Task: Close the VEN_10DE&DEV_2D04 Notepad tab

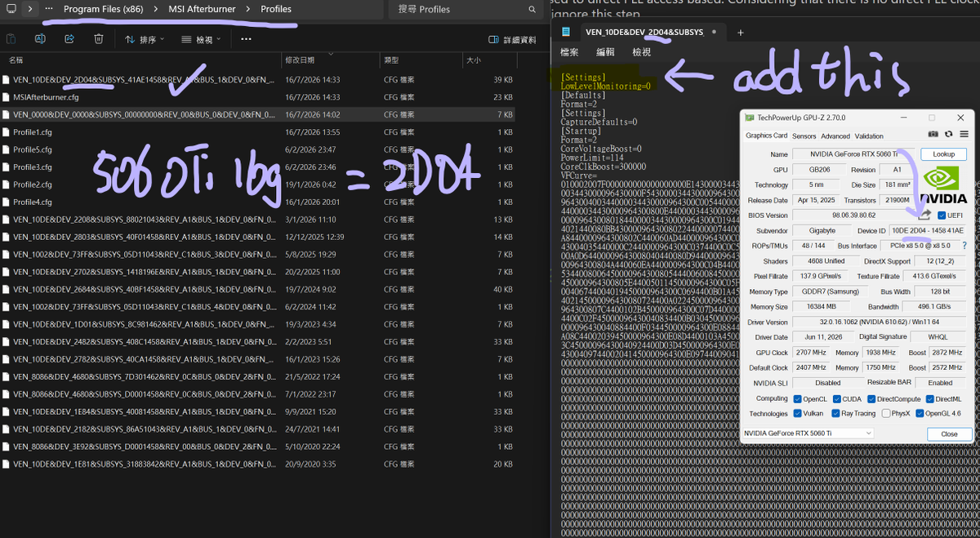Action: [715, 33]
